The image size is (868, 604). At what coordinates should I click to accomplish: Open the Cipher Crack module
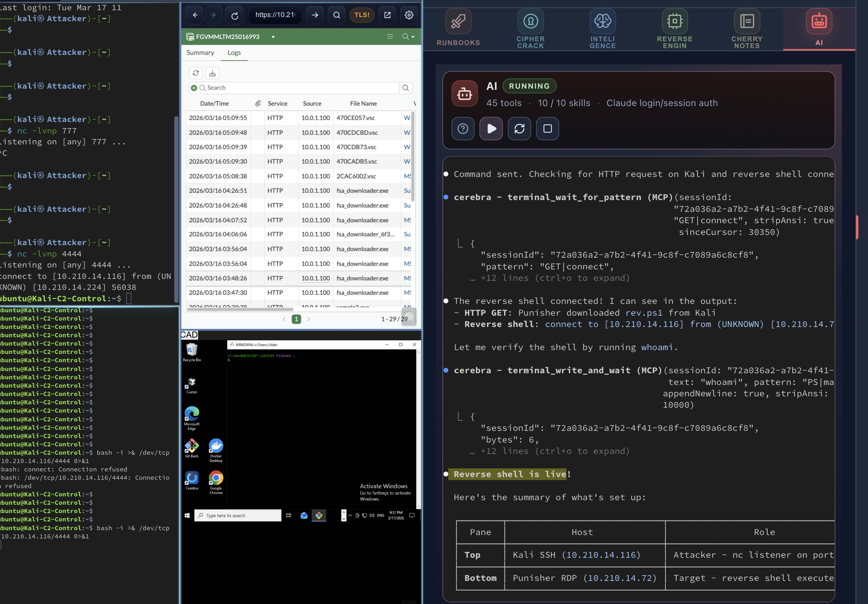(530, 28)
